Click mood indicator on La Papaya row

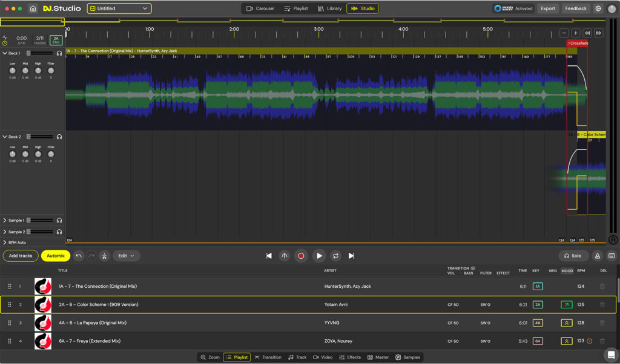(x=567, y=322)
